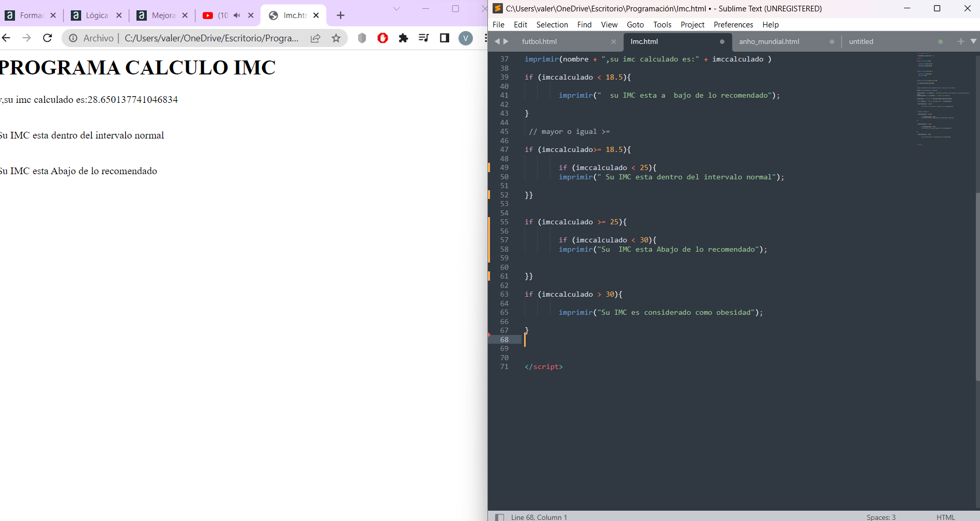Open Sublime Help menu

pos(771,25)
